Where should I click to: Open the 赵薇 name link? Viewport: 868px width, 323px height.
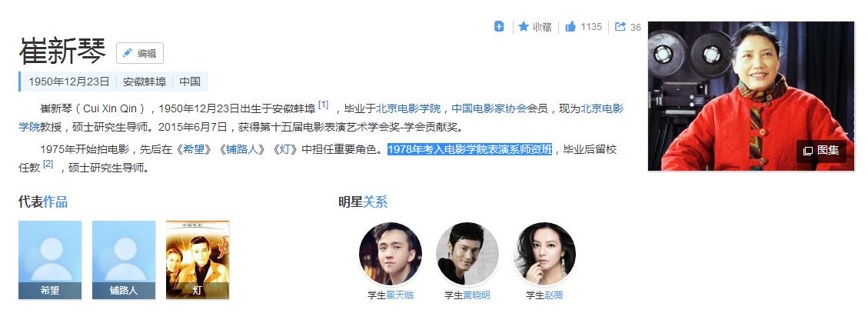coord(554,295)
